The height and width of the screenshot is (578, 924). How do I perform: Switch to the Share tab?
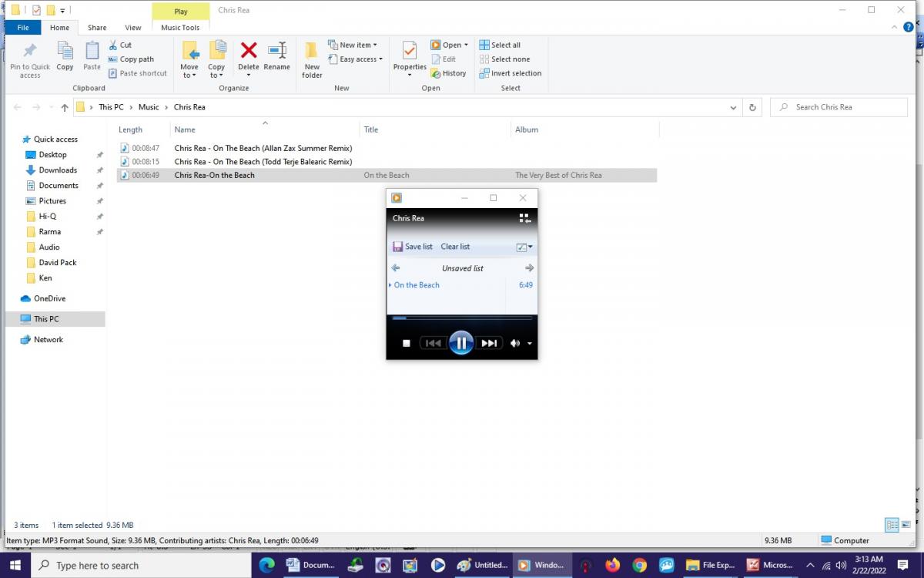97,28
